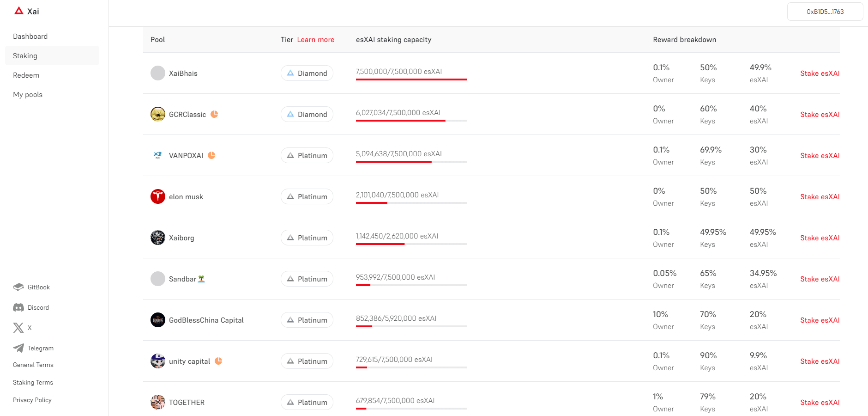The width and height of the screenshot is (868, 416).
Task: Click the elon musk pool avatar
Action: pyautogui.click(x=158, y=196)
